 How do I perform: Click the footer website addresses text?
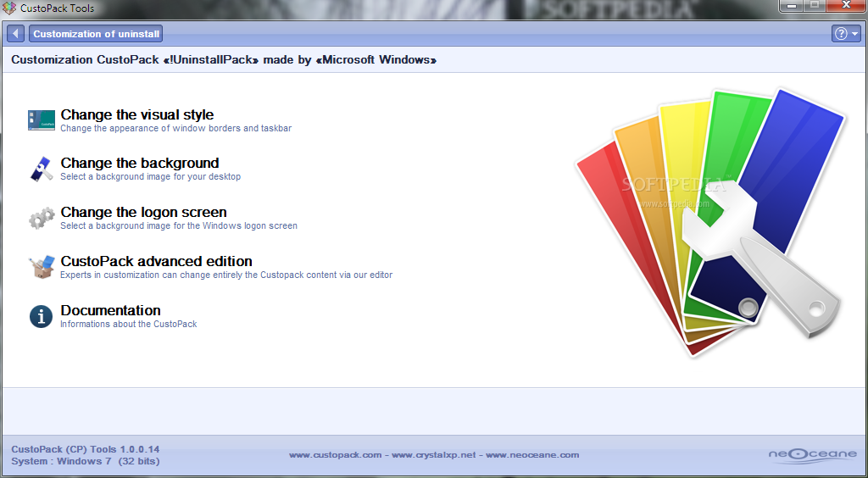tap(434, 455)
